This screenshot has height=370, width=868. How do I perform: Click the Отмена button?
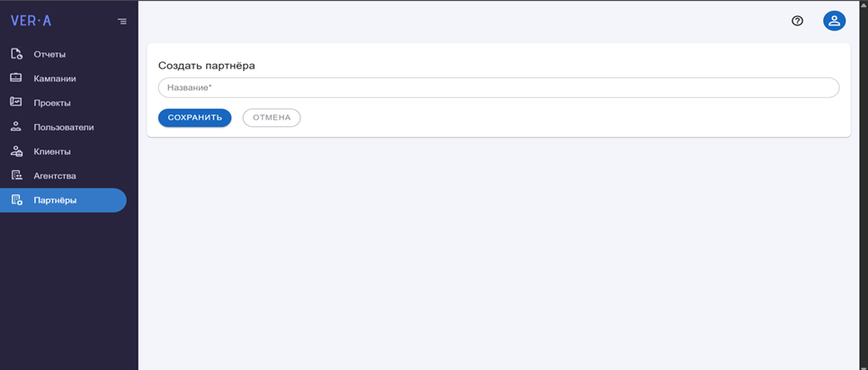point(272,117)
